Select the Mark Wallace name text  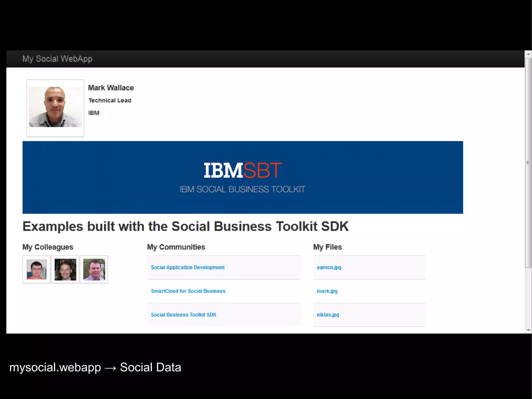pos(111,88)
